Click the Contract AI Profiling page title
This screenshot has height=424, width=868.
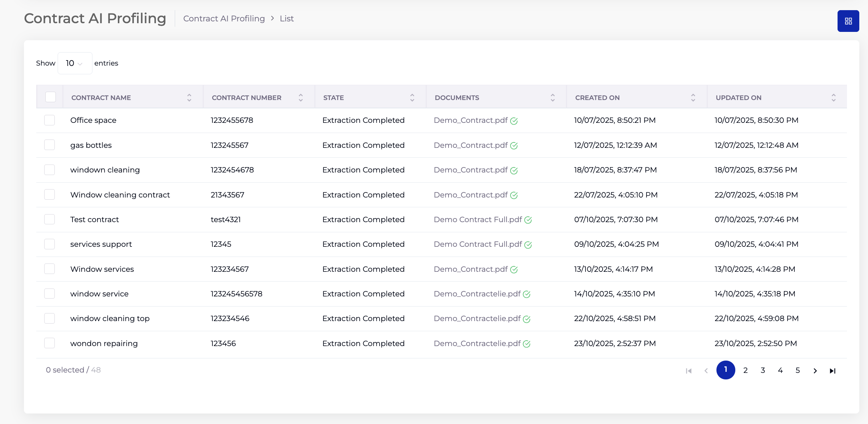[95, 18]
